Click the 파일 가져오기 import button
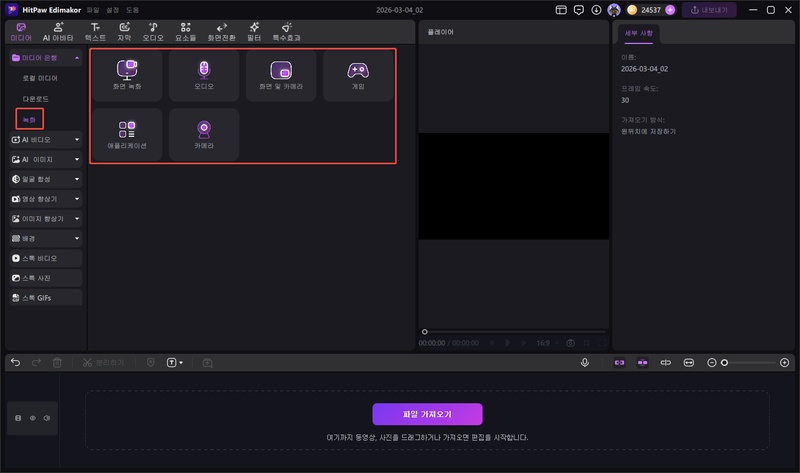This screenshot has height=473, width=800. point(427,414)
